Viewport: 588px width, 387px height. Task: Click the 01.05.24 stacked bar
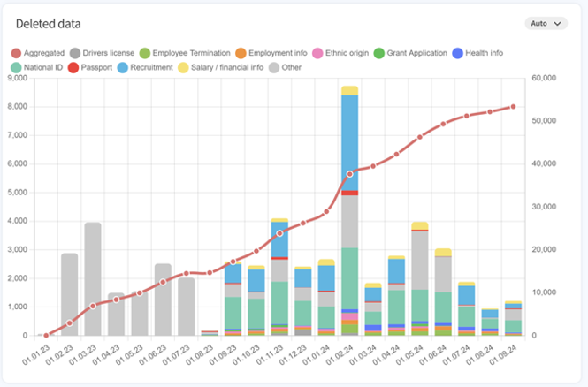pyautogui.click(x=420, y=278)
